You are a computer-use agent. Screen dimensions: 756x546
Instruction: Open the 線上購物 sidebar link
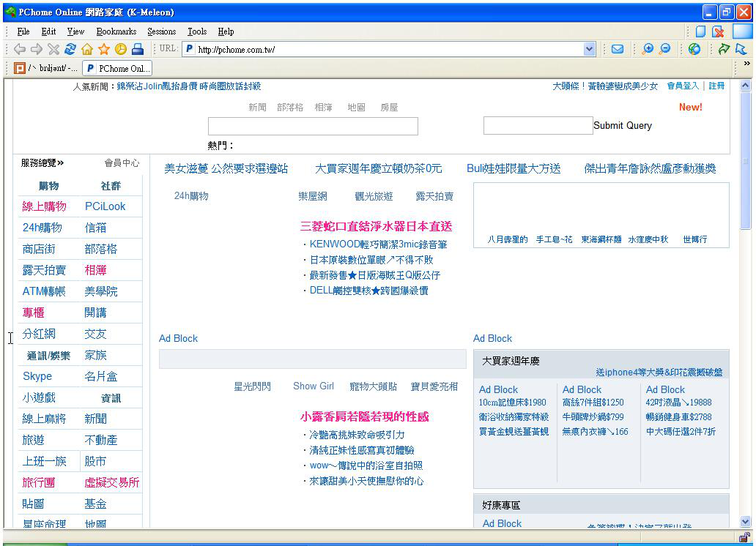coord(44,206)
